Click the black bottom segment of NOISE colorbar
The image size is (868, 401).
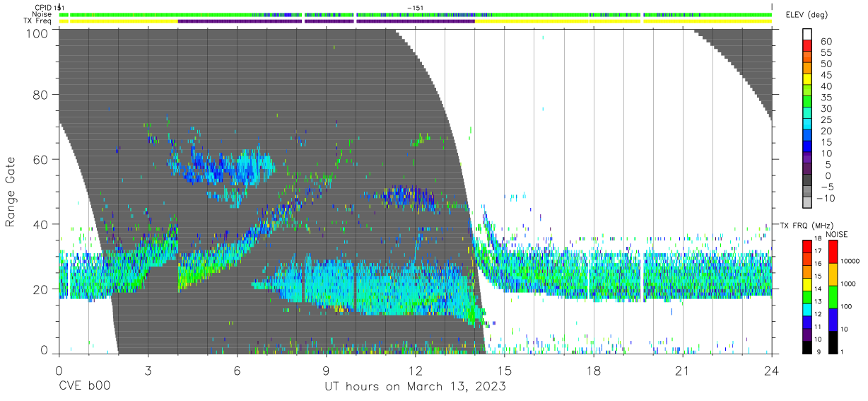834,342
